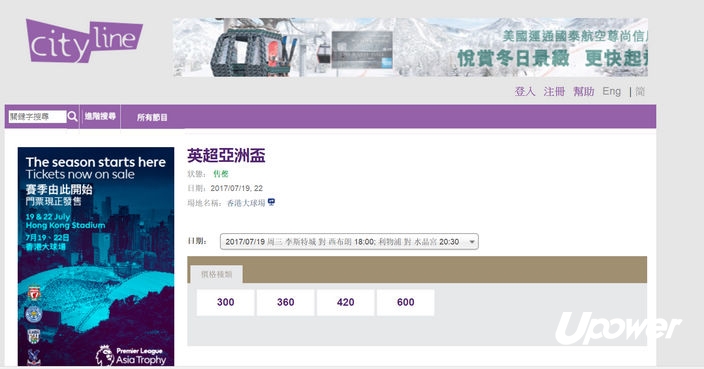This screenshot has width=704, height=369.
Task: Open 進階搜尋 advanced search
Action: point(100,116)
